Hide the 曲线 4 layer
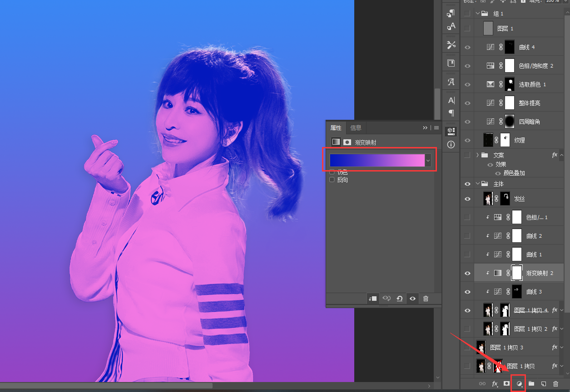The height and width of the screenshot is (392, 570). pyautogui.click(x=467, y=47)
